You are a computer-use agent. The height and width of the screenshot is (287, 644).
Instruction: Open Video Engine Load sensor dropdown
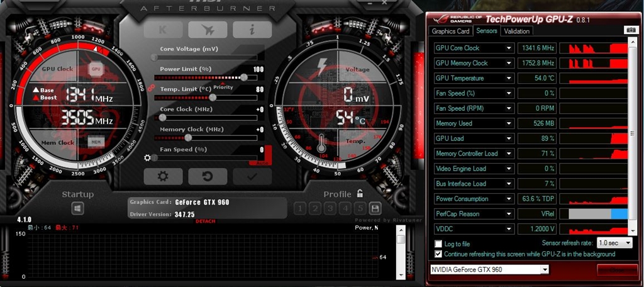[x=509, y=169]
